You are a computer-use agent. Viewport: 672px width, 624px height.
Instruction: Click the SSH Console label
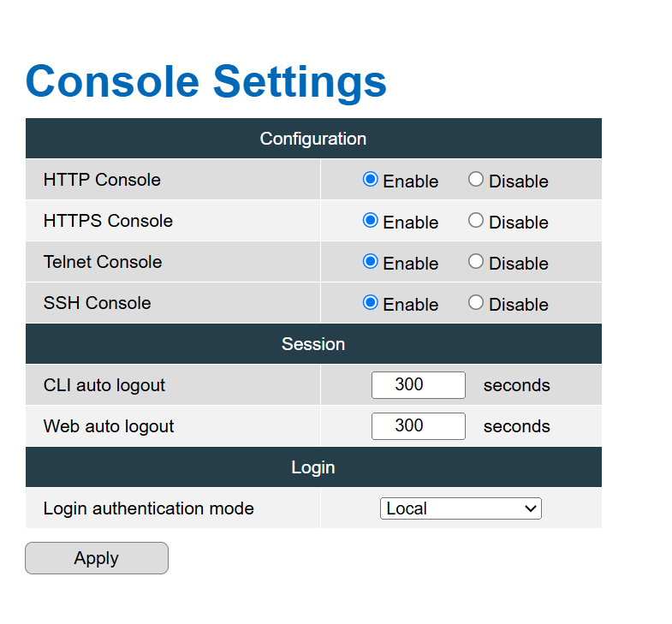(98, 303)
